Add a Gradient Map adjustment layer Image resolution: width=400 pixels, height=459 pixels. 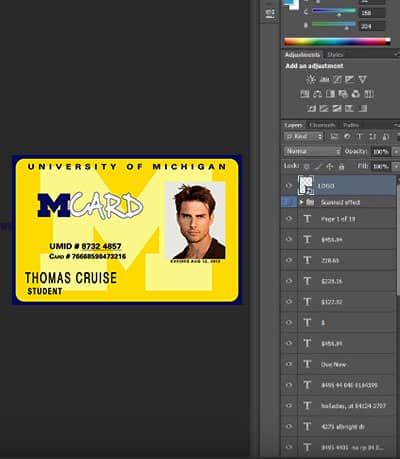pyautogui.click(x=363, y=108)
